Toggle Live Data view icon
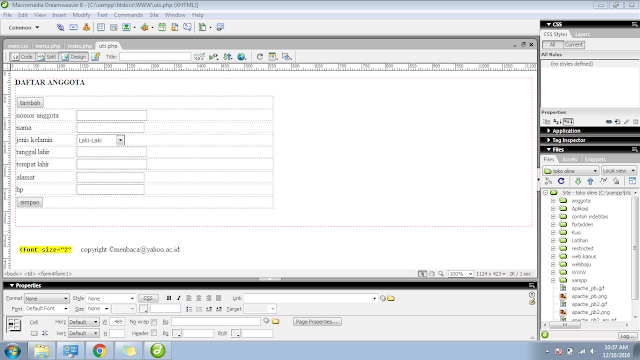 pyautogui.click(x=96, y=57)
